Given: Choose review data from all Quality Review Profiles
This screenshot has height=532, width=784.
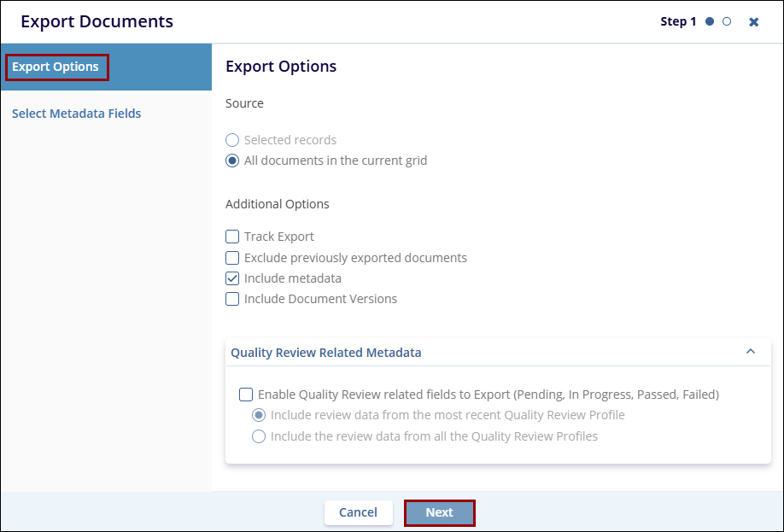Looking at the screenshot, I should coord(259,436).
